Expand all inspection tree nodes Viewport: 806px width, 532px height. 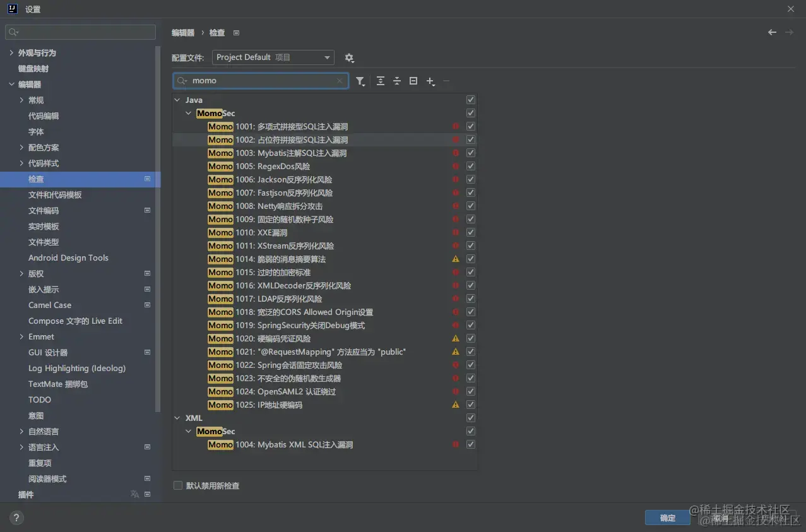click(x=380, y=81)
